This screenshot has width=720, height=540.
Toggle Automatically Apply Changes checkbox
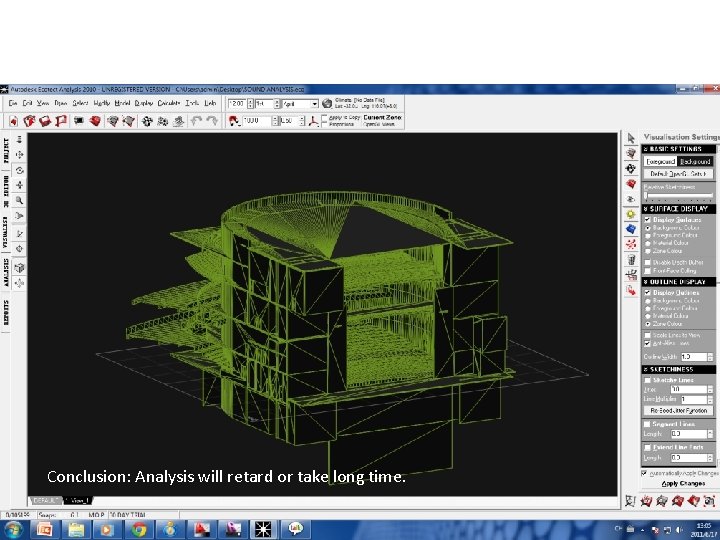644,473
